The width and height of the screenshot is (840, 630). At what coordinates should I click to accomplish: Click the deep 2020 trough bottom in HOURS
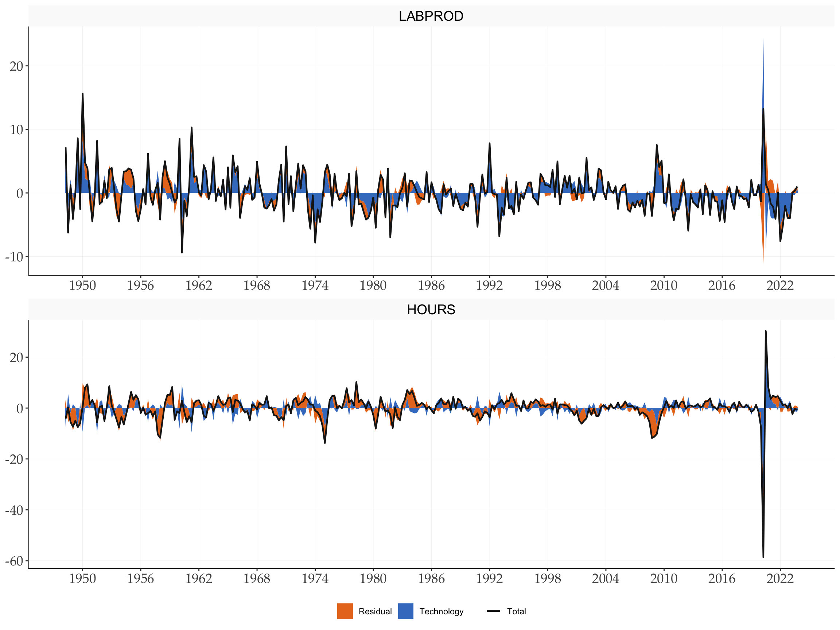pyautogui.click(x=763, y=556)
